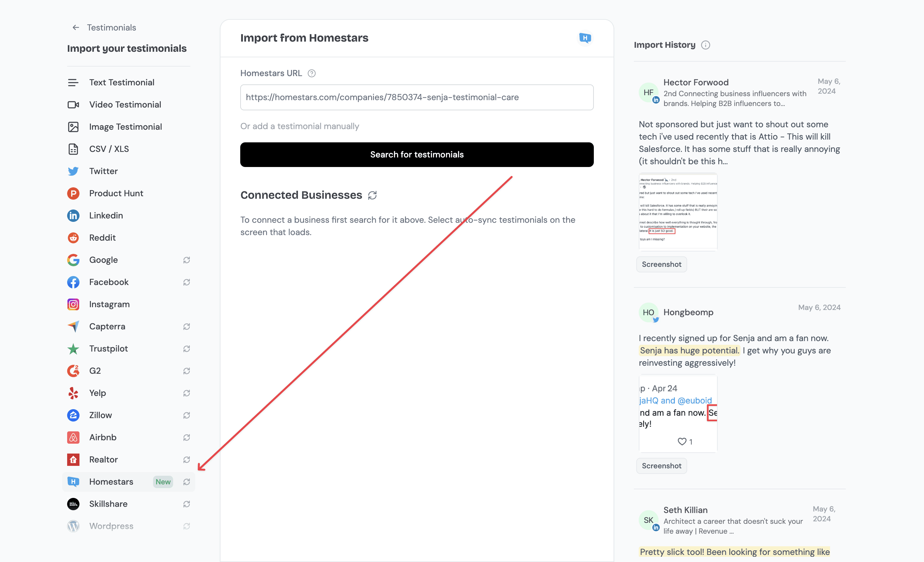Toggle auto-sync for Google reviews
Viewport: 924px width, 562px height.
[x=187, y=260]
